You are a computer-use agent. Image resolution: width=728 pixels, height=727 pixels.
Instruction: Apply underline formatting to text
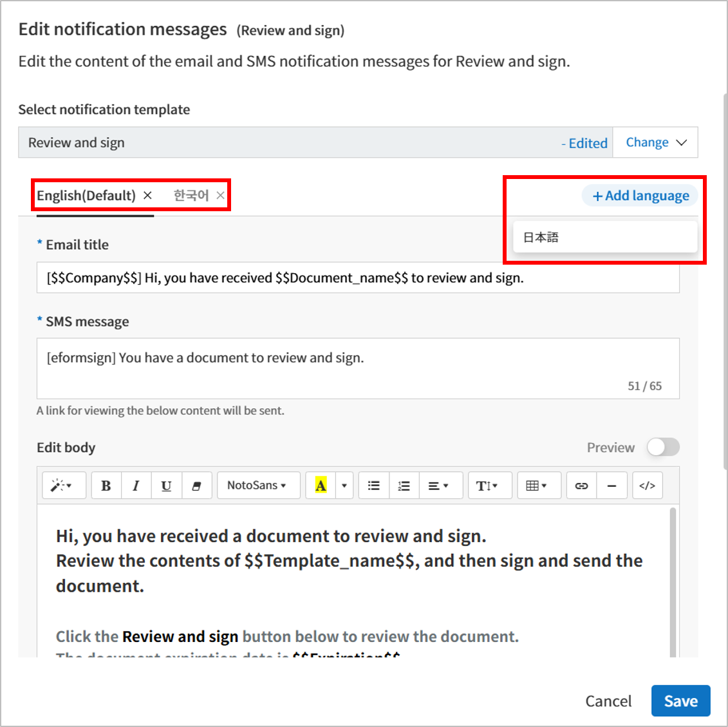166,486
